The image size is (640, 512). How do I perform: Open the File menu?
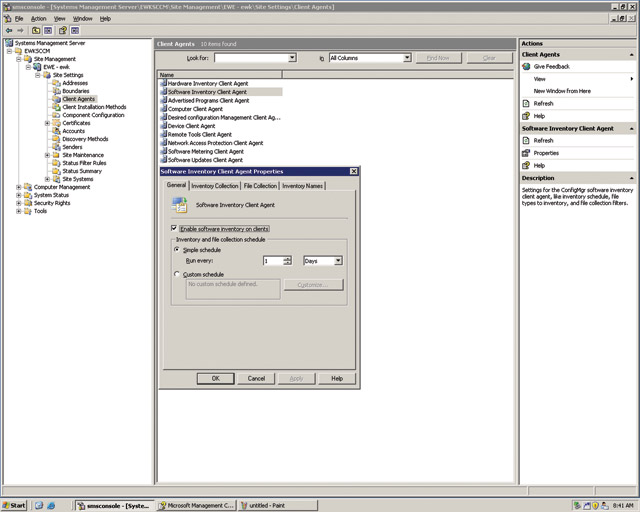(19, 19)
